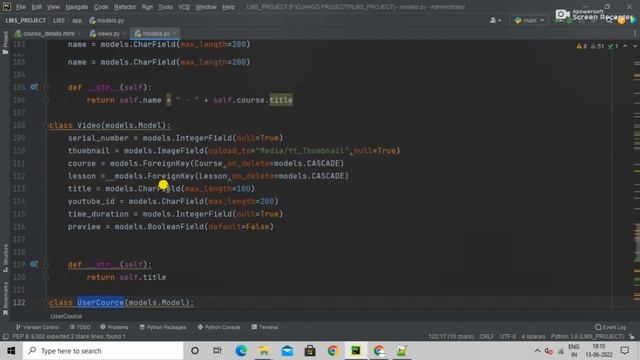Click UserCource breadcrumb below the editor
Viewport: 640px width, 360px height.
(x=66, y=316)
